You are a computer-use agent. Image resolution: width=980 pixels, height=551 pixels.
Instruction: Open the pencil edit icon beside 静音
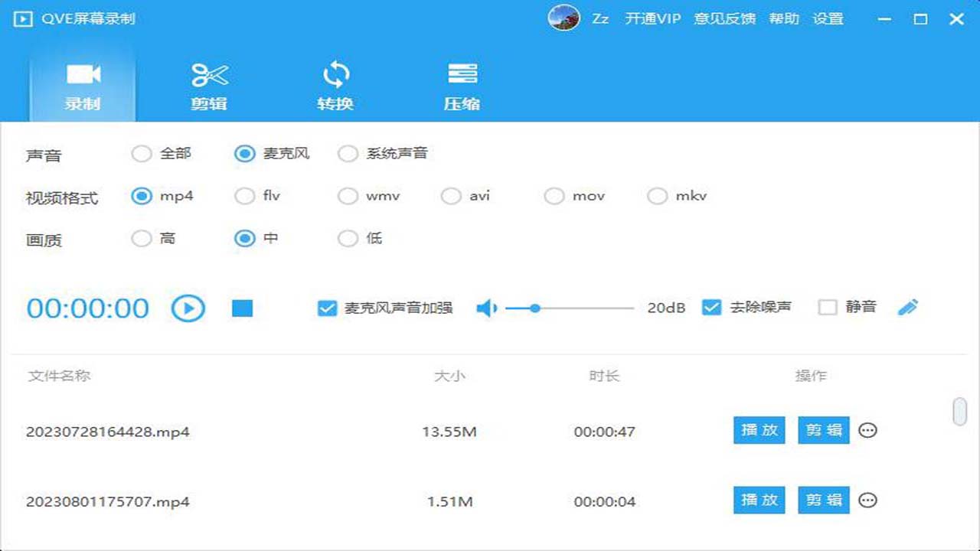tap(908, 307)
